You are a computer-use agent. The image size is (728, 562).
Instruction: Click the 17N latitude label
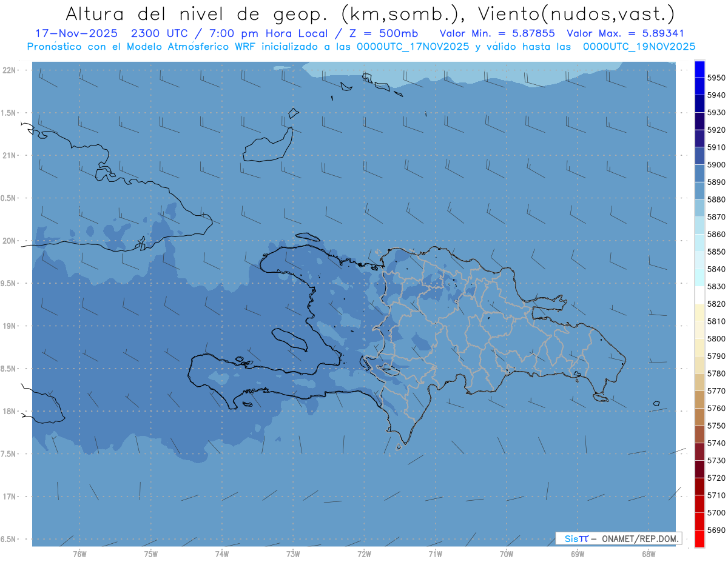point(8,497)
